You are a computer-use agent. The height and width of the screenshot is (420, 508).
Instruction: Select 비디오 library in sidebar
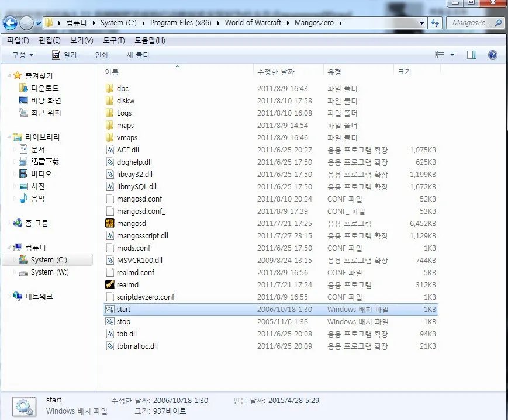[x=41, y=174]
